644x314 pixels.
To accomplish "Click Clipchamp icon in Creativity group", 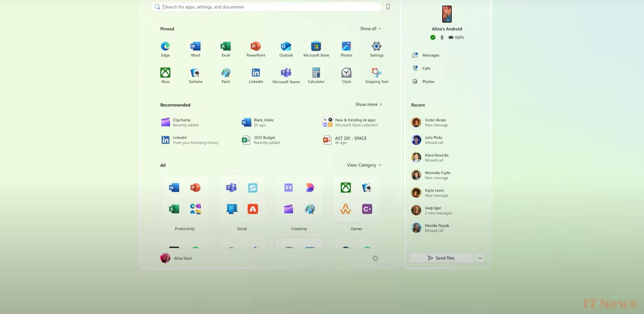I will 288,209.
